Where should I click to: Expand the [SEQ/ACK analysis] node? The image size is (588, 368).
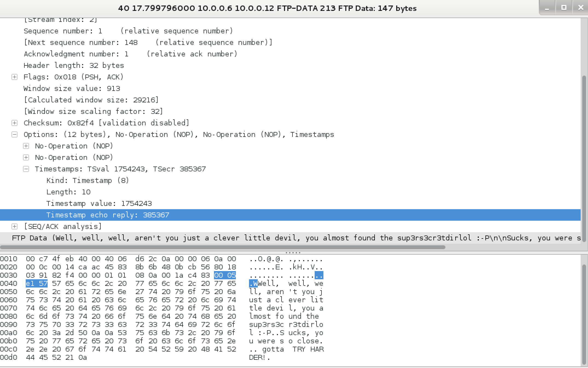click(15, 226)
